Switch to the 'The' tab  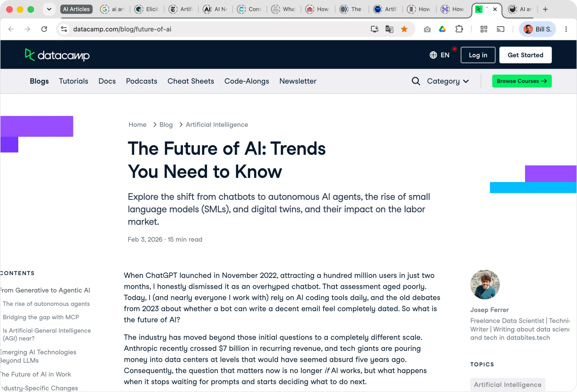[351, 9]
